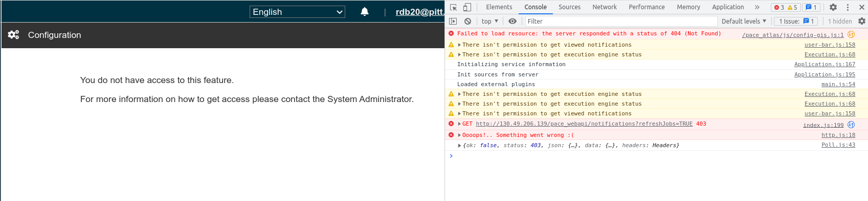Expand the Oooops Something went wrong error
The width and height of the screenshot is (868, 201).
point(459,135)
